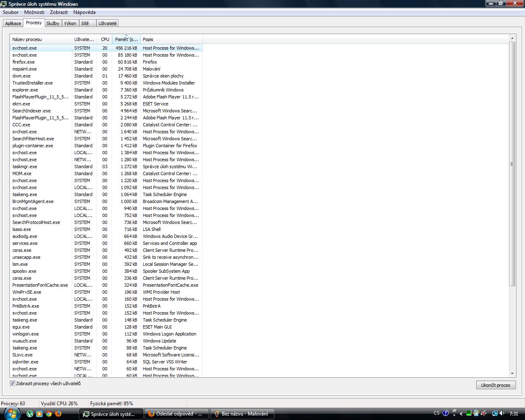Image resolution: width=525 pixels, height=420 pixels.
Task: Open the Windows Update tray icon
Action: point(476,413)
